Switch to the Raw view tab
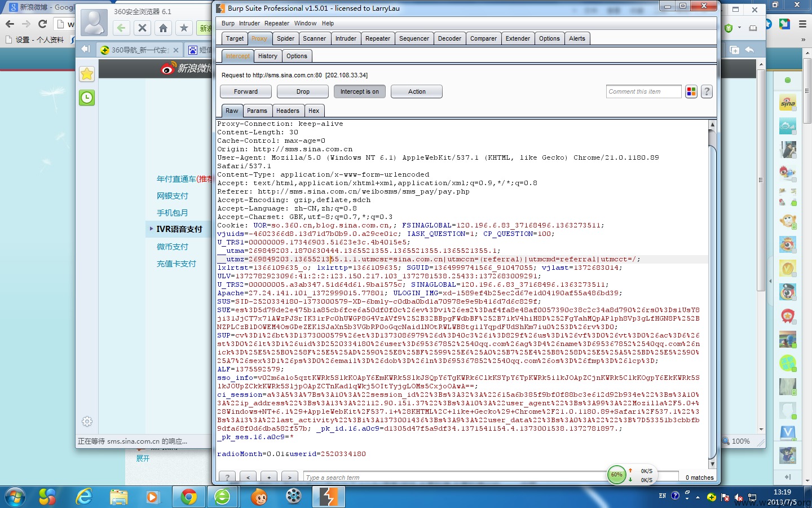This screenshot has width=812, height=508. (232, 111)
